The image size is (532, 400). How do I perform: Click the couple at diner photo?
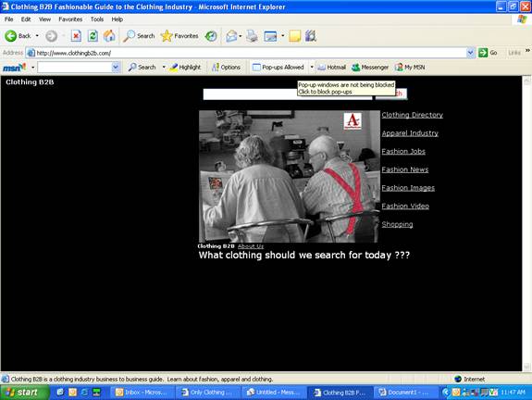290,176
